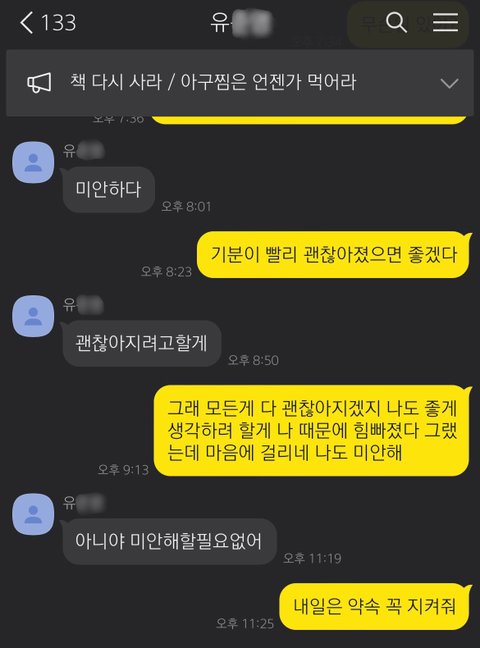Open the notice '책 다시 사라 / 아구찜은 언젠가 먹어라'
480x648 pixels.
point(213,82)
